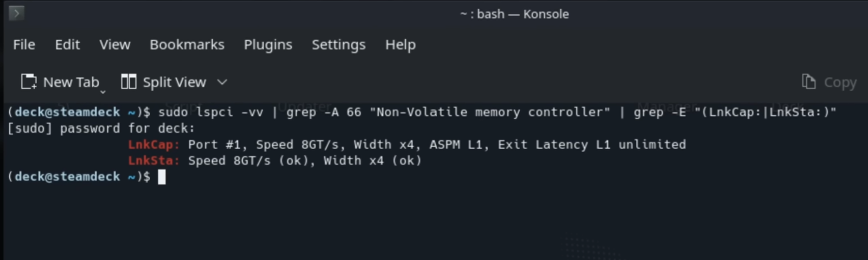The width and height of the screenshot is (868, 260).
Task: Click the terminal block cursor at prompt
Action: [x=162, y=177]
